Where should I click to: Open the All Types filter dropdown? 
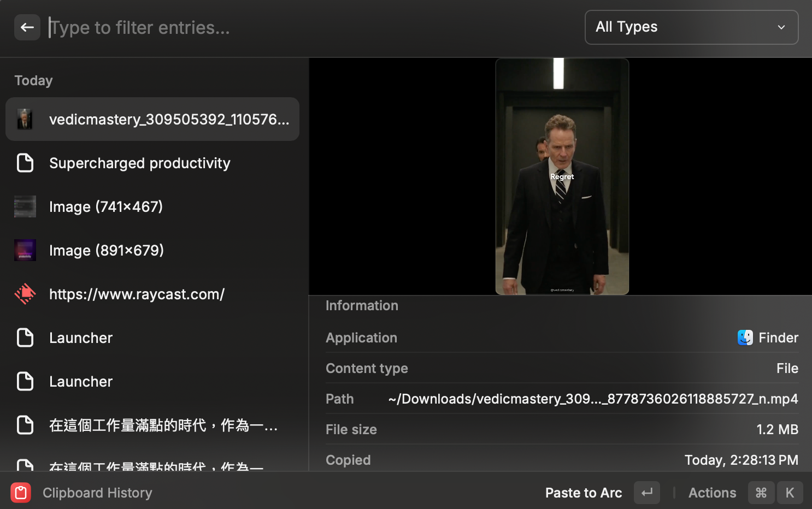coord(691,27)
